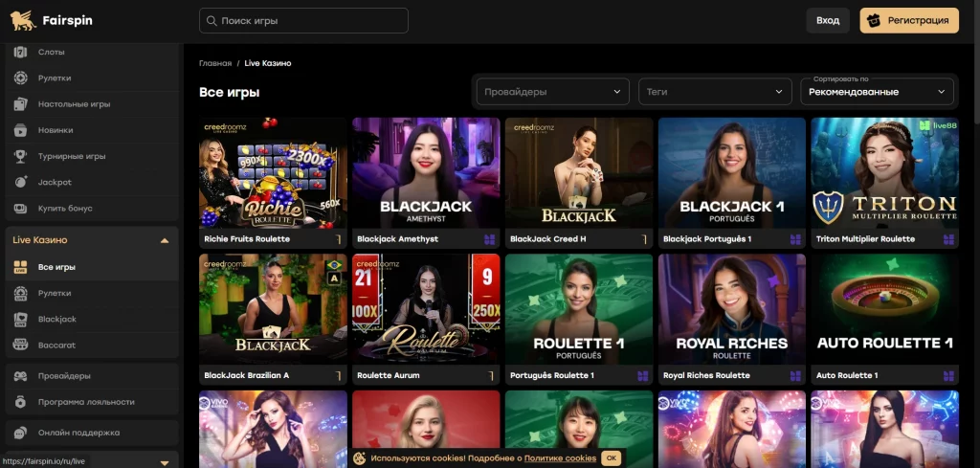
Task: Open the Сортировать по Рекомендованные dropdown
Action: coord(877,92)
